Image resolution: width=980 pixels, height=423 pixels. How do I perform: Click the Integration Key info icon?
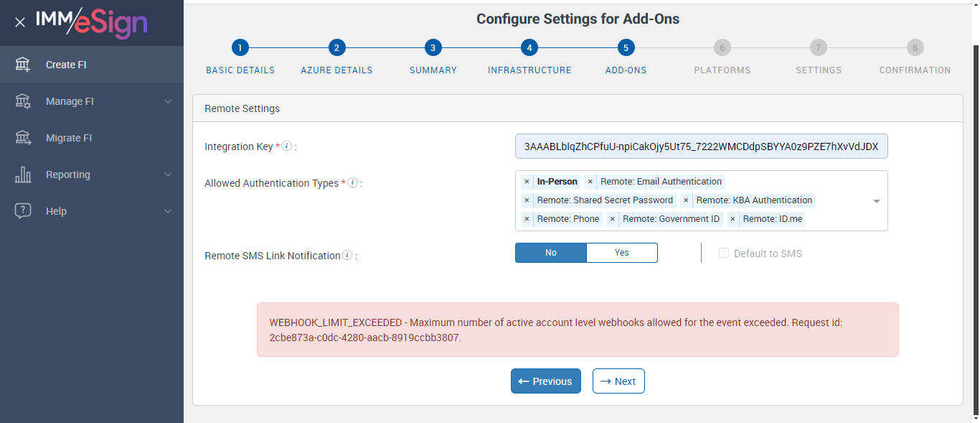pos(286,146)
